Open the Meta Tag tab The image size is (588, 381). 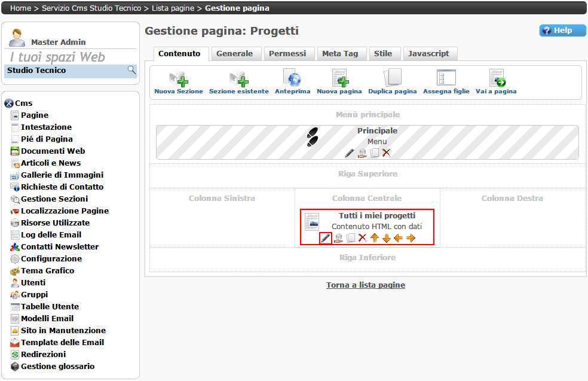(340, 54)
